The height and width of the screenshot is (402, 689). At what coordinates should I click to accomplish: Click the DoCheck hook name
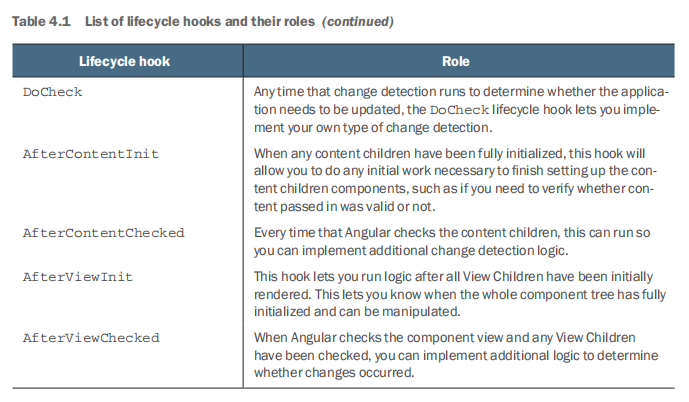(53, 92)
